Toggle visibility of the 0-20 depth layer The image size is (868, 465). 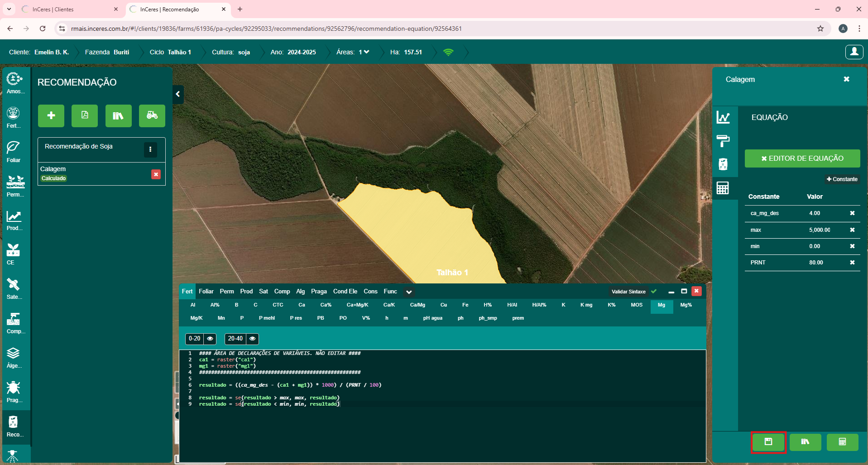[210, 339]
